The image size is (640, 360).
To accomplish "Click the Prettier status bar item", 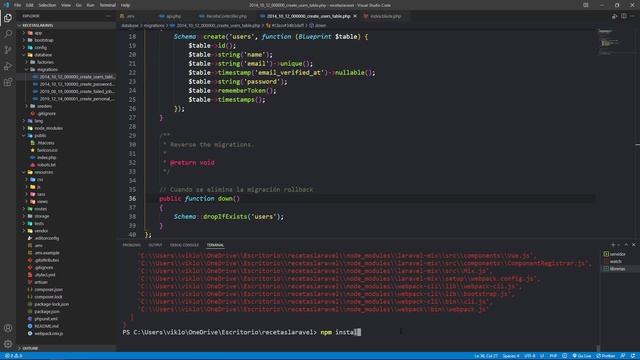I will pos(606,356).
